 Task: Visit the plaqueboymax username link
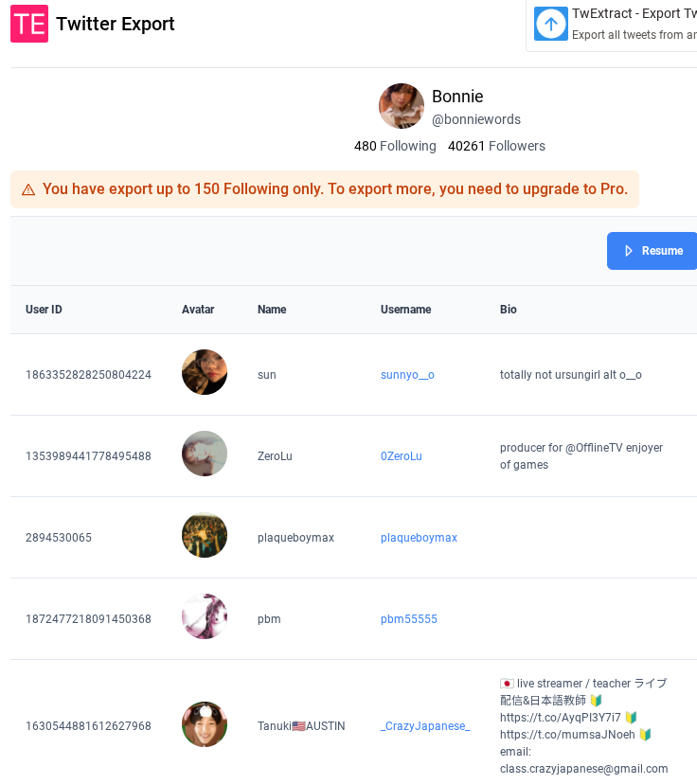coord(419,538)
